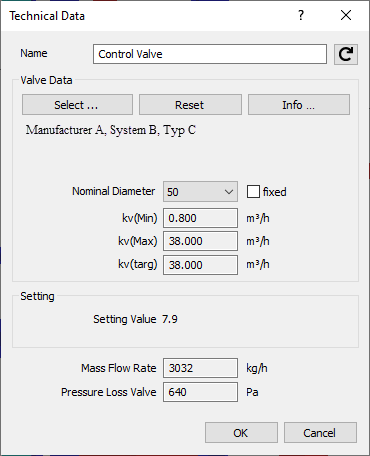The image size is (370, 456).
Task: Click the Mass Flow Rate label
Action: tap(119, 368)
